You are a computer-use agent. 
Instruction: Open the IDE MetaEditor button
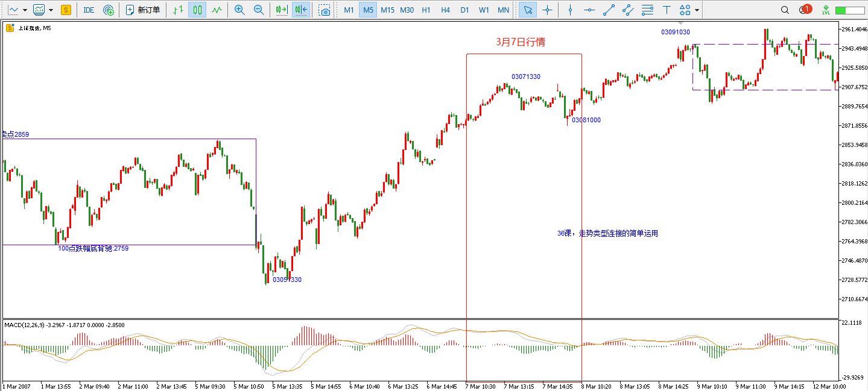point(89,10)
